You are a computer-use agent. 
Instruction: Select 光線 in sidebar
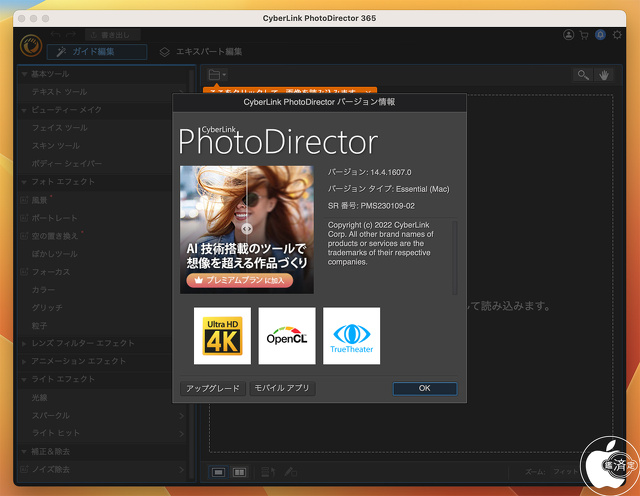(40, 398)
